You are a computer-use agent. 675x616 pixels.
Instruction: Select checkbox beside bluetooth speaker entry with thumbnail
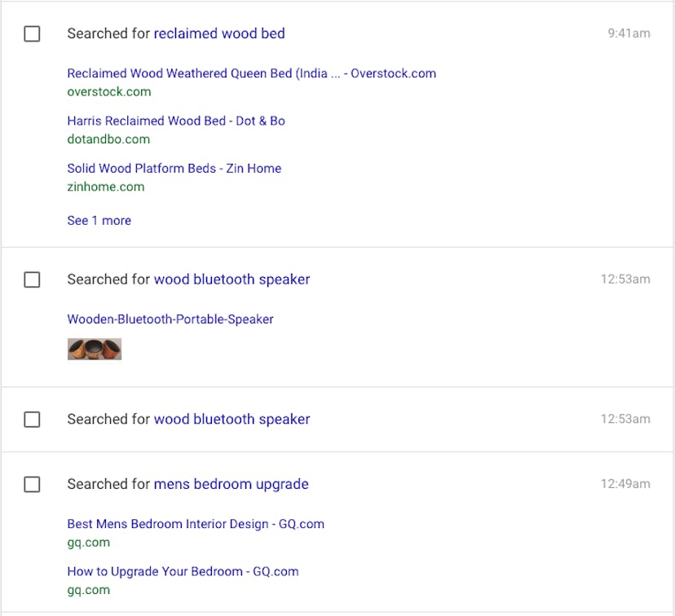click(32, 279)
